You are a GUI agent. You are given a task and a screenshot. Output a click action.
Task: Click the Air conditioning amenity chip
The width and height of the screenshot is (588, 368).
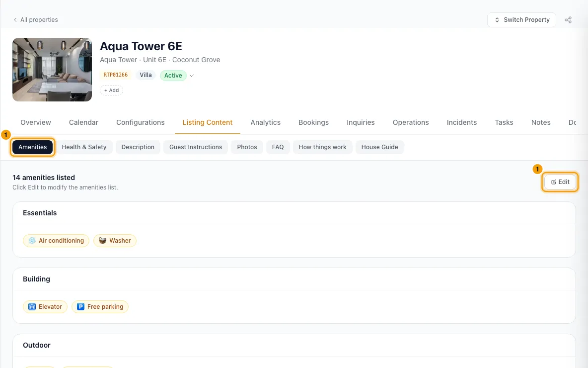(56, 241)
